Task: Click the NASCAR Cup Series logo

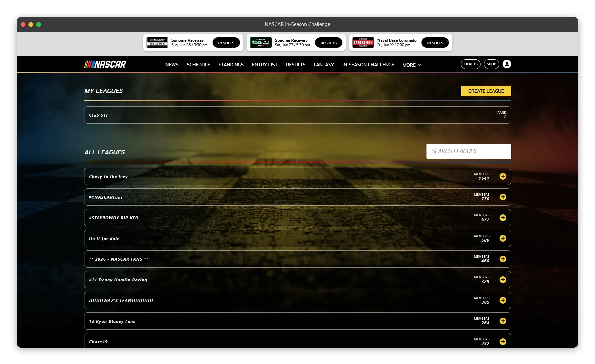Action: 157,42
